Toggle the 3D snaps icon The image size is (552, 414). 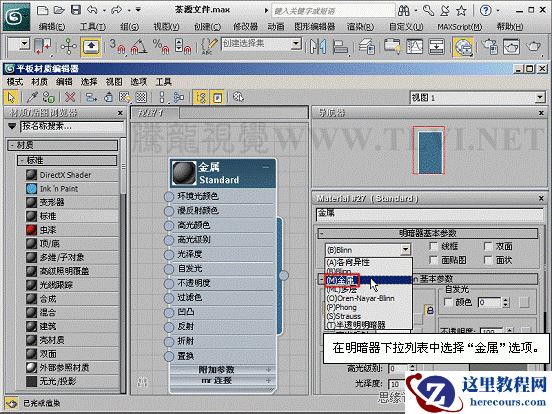tap(117, 46)
